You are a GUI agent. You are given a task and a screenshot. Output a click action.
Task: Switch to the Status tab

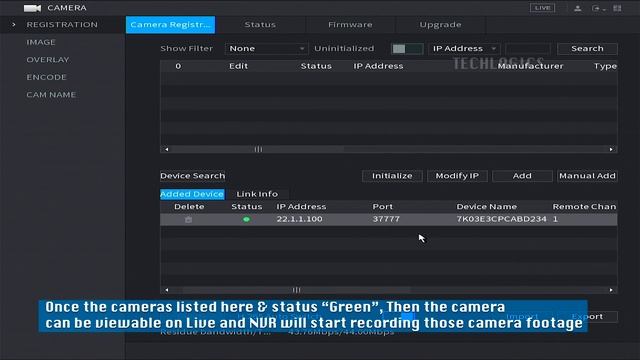260,25
